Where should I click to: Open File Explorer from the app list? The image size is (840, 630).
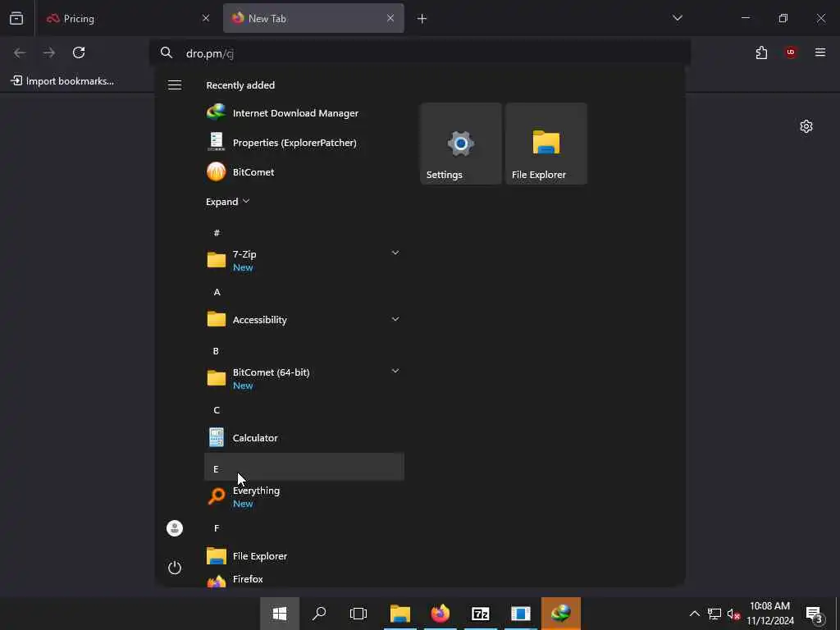coord(304,555)
